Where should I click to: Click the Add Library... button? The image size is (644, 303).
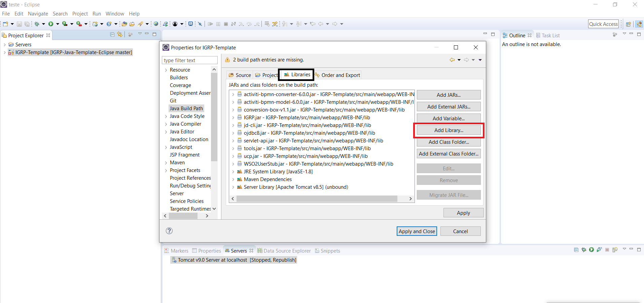click(x=449, y=130)
